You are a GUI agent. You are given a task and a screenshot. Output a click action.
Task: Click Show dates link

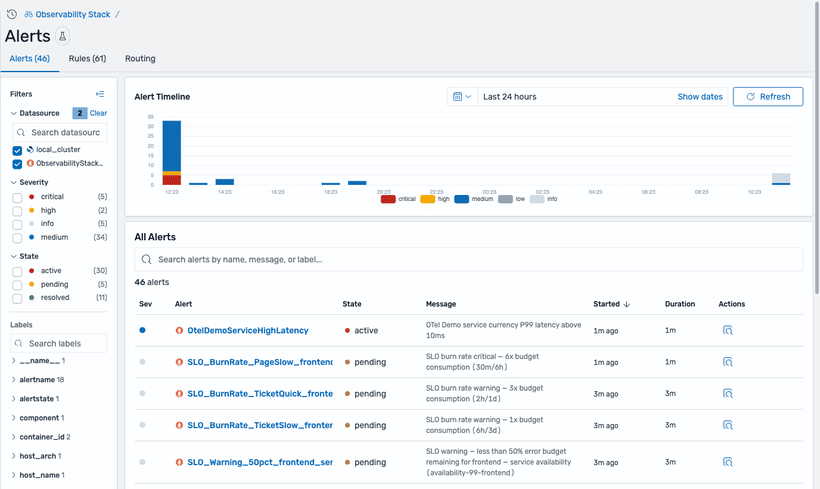click(x=700, y=97)
